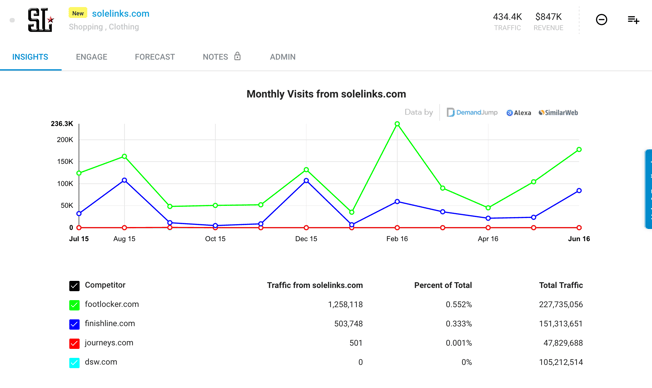Toggle the cyan dsw.com checkbox

pyautogui.click(x=74, y=363)
